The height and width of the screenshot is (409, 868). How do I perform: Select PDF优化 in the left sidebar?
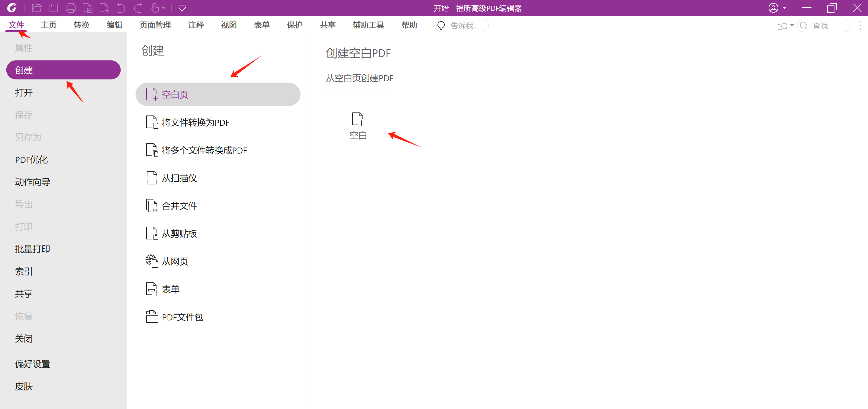[31, 160]
